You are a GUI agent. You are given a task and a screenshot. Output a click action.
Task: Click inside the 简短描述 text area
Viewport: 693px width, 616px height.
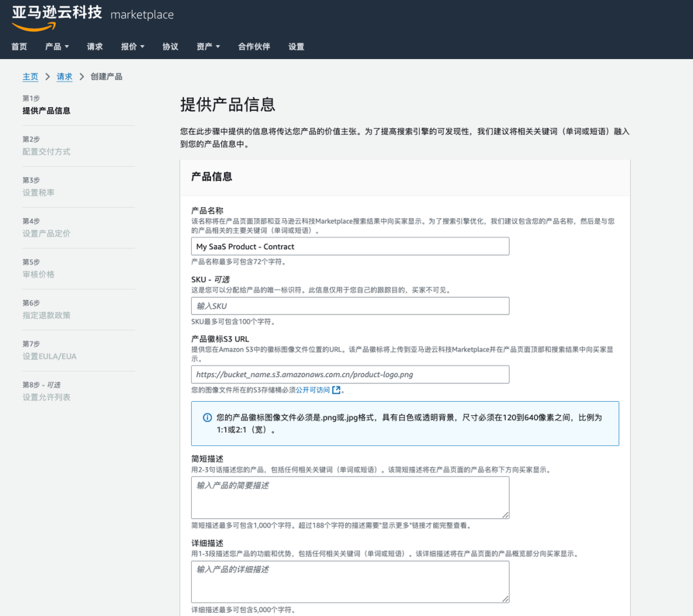click(350, 497)
